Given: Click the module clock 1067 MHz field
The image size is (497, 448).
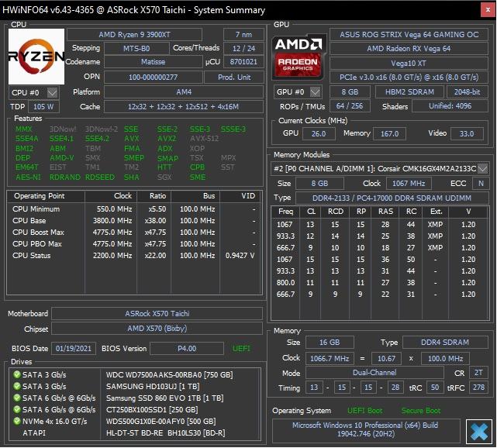Looking at the screenshot, I should (409, 184).
